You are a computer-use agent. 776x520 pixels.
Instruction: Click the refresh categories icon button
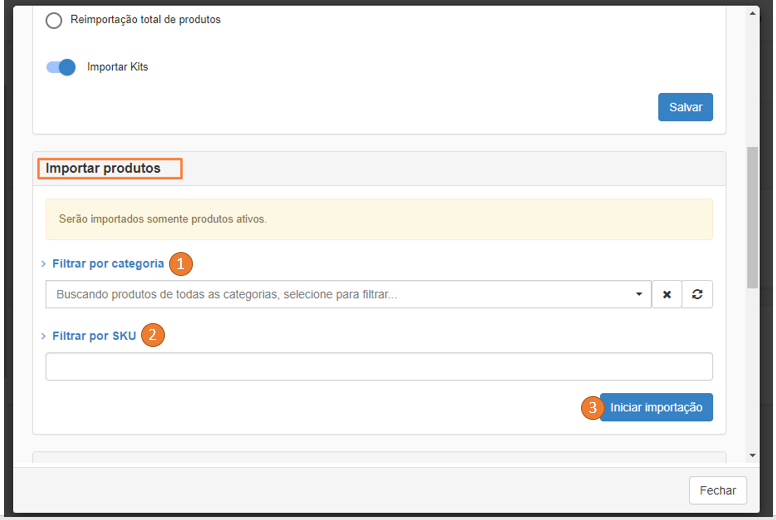pyautogui.click(x=697, y=295)
